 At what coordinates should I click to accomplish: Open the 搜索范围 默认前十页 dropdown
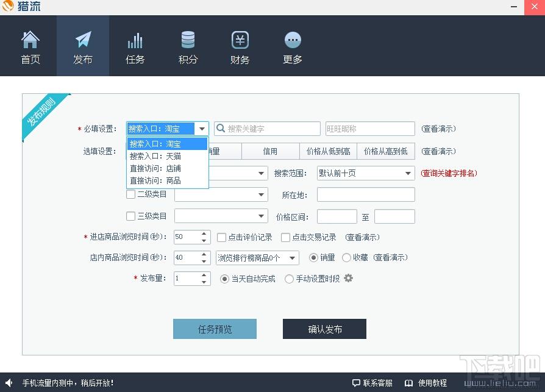click(366, 173)
